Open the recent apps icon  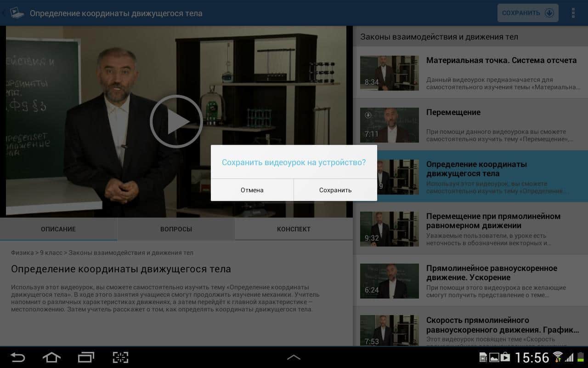[x=86, y=357]
